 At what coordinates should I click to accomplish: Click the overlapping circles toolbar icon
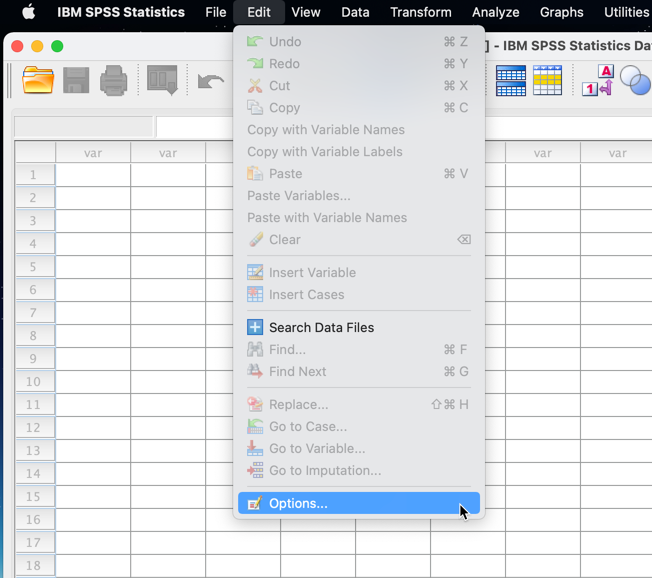pos(635,80)
